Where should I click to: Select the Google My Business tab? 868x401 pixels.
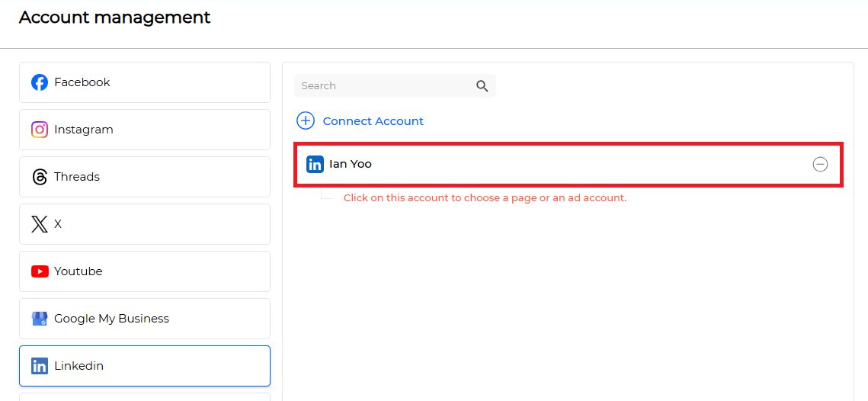tap(145, 319)
